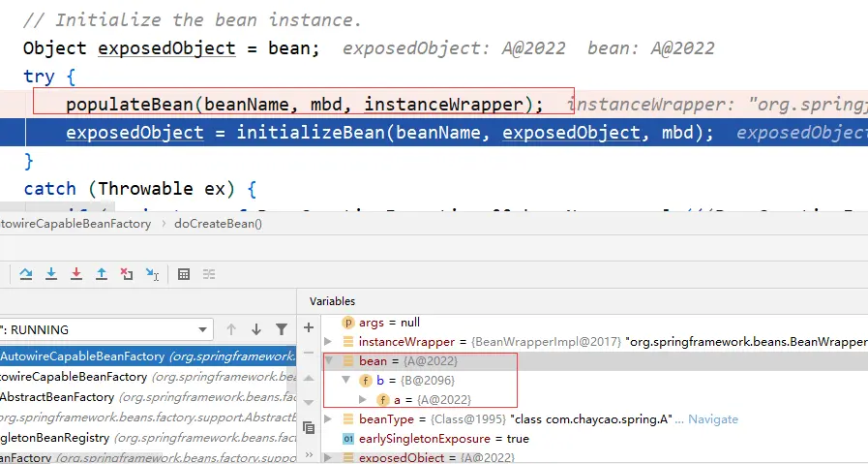The width and height of the screenshot is (868, 464).
Task: Click the Initialize the bean instance comment
Action: pos(193,20)
